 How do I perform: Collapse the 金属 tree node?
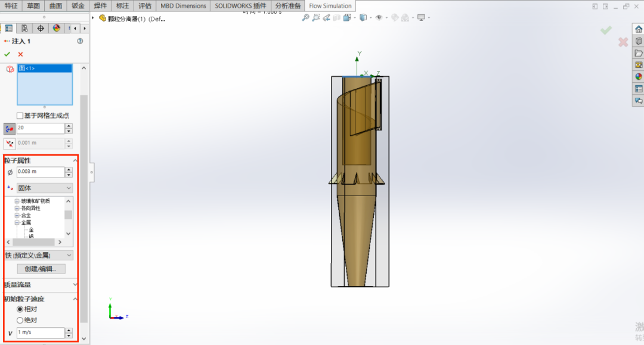[x=17, y=222]
